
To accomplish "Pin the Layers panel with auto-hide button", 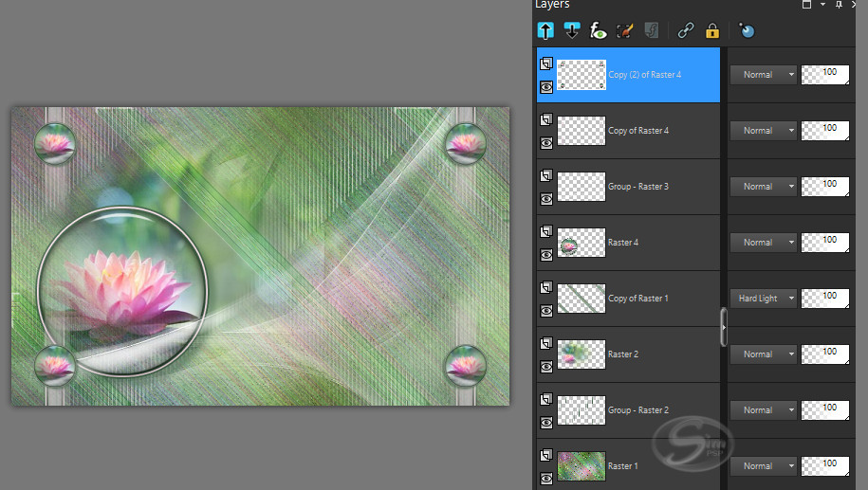I will (839, 5).
